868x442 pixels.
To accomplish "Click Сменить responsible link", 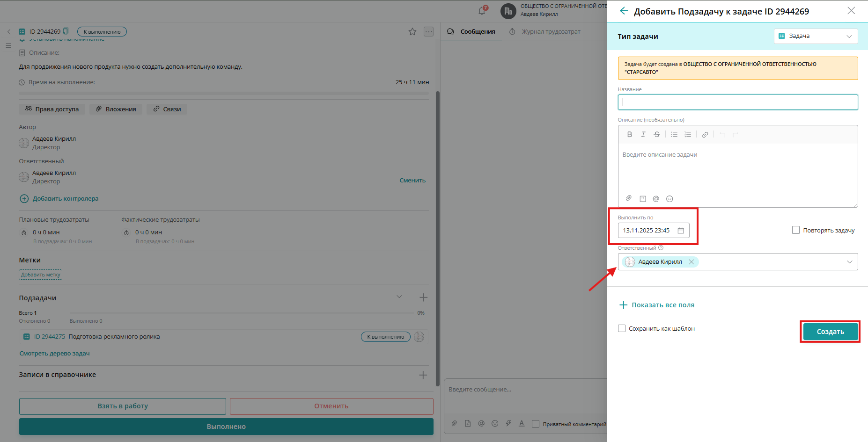I will (x=412, y=181).
